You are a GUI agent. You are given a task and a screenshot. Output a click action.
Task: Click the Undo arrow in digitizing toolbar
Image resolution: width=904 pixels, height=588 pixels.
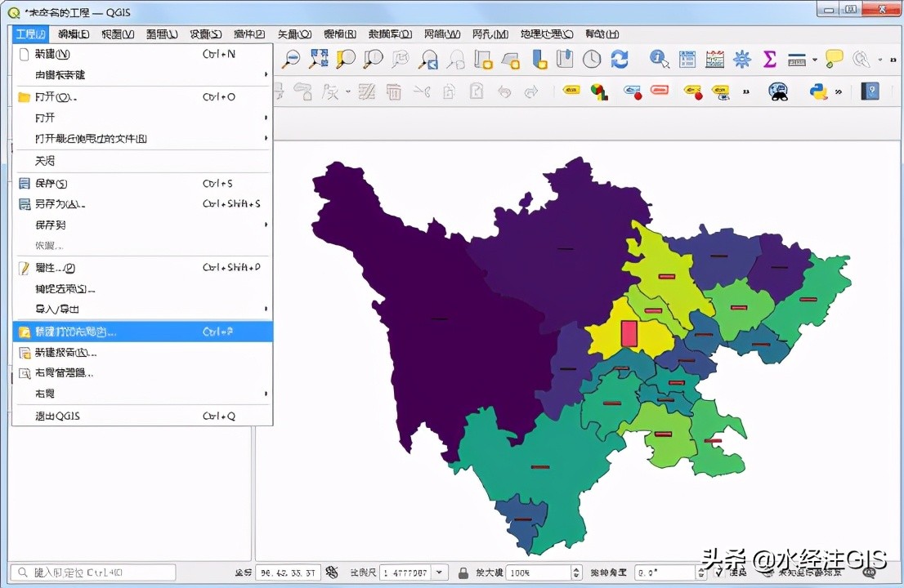coord(504,91)
